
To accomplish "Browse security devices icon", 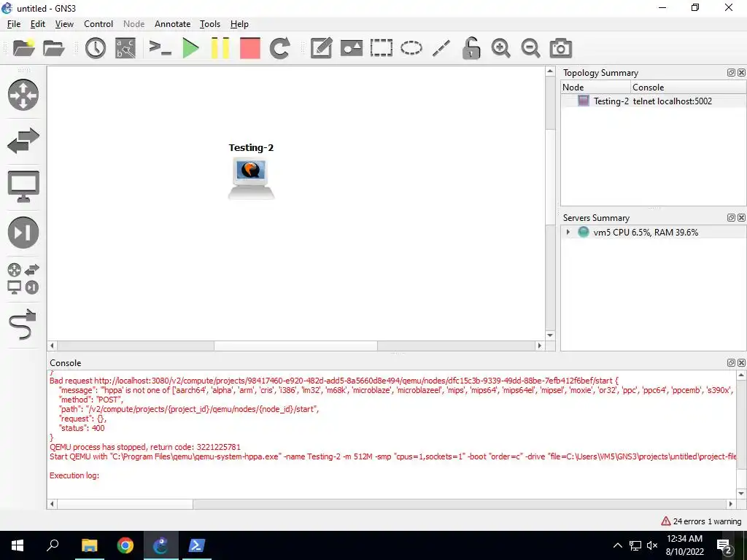I will click(x=23, y=233).
